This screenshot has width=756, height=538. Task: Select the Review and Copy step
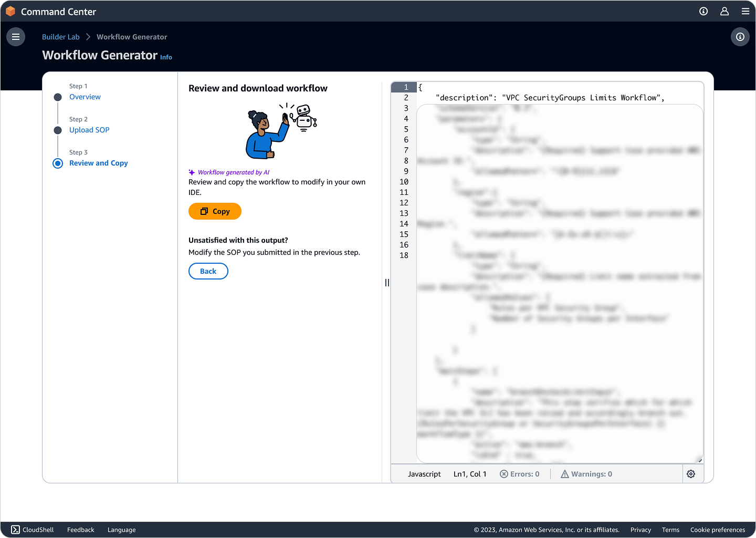[98, 163]
